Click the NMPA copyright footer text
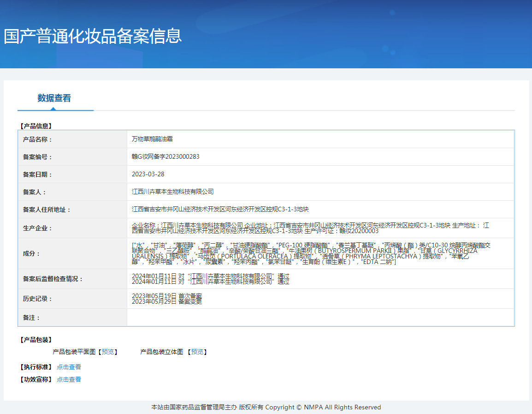The height and width of the screenshot is (414, 532). (266, 407)
